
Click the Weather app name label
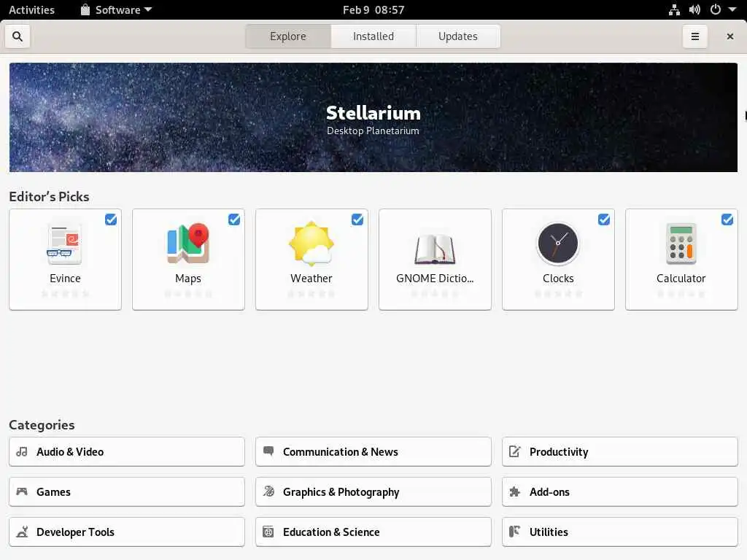click(311, 278)
